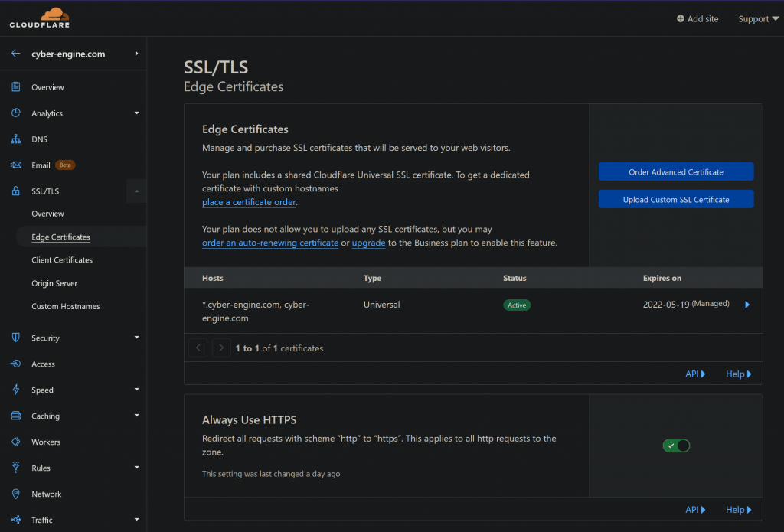Click the back arrow beside cyber-engine.com
Screen dimensions: 784x532
tap(15, 54)
